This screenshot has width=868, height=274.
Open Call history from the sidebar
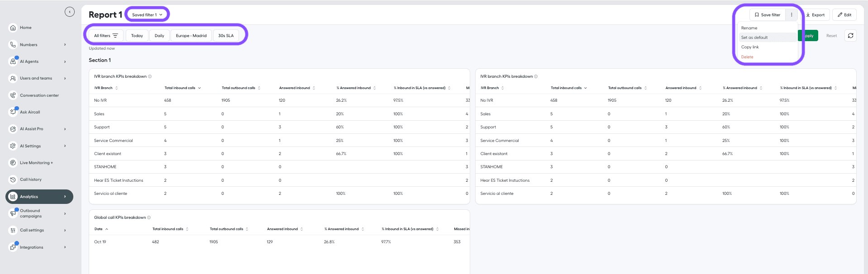pyautogui.click(x=31, y=180)
